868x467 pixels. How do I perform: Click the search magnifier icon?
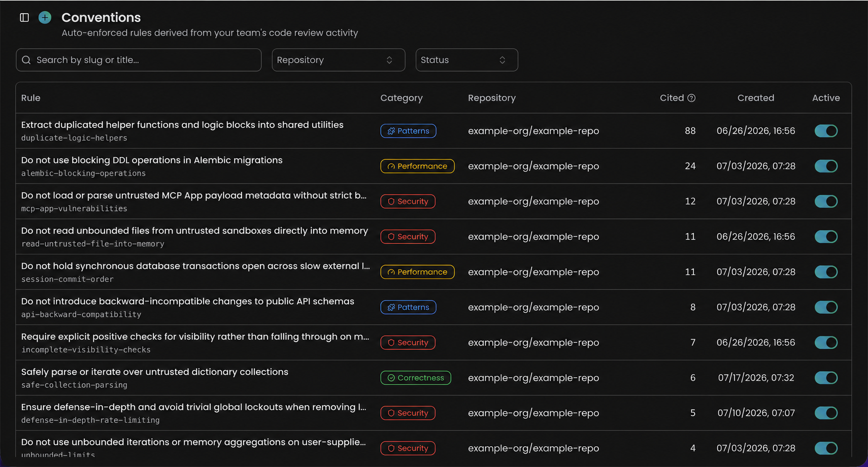(26, 60)
